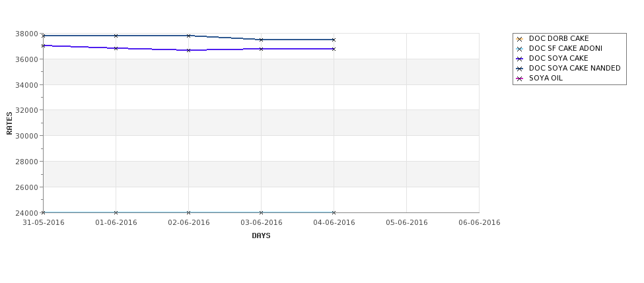Click the bottom data point on 01-06-2016
Image resolution: width=644 pixels, height=283 pixels.
116,212
